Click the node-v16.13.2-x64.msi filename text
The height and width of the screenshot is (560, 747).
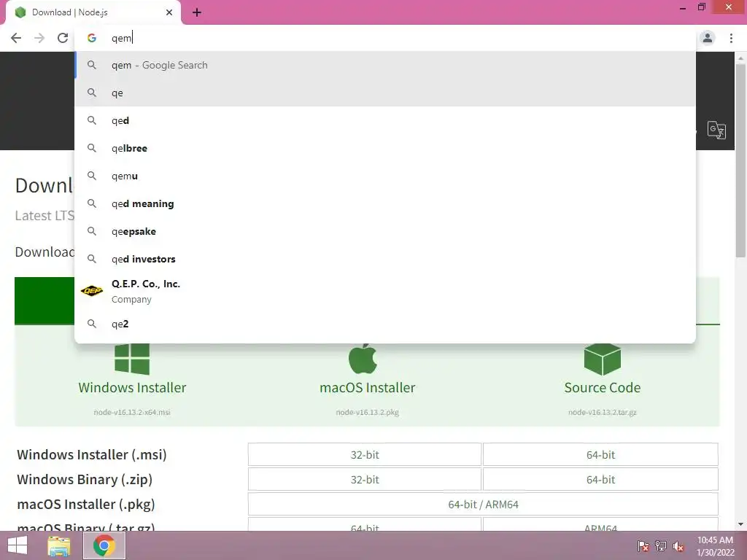click(x=132, y=413)
